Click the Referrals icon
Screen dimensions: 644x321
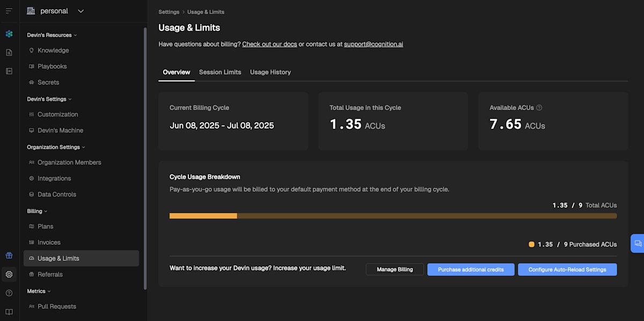[x=32, y=274]
